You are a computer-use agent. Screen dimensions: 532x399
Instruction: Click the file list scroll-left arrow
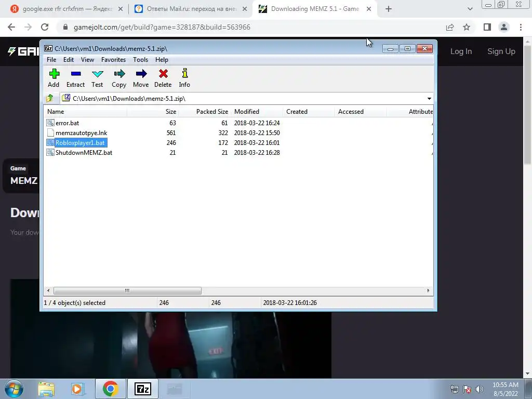pos(48,291)
